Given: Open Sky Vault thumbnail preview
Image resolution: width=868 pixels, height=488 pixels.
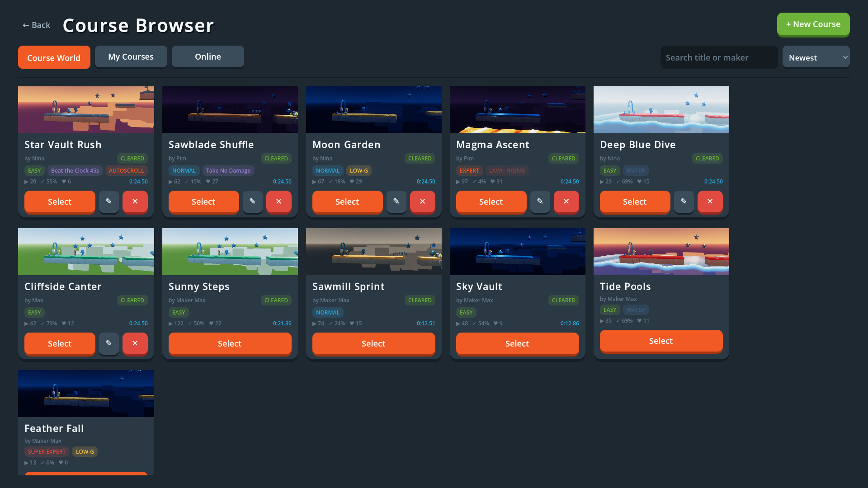Looking at the screenshot, I should click(517, 252).
